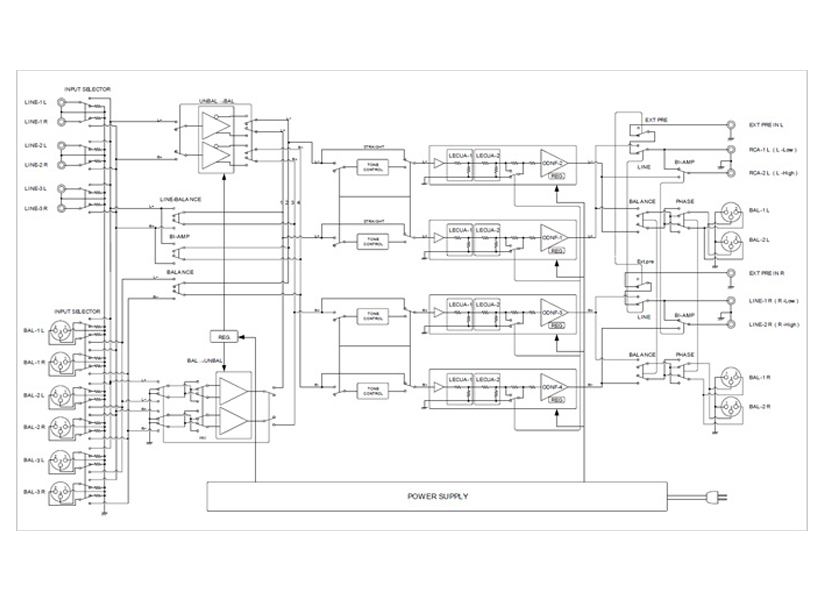Click the LINE-3 L text label

tap(35, 188)
